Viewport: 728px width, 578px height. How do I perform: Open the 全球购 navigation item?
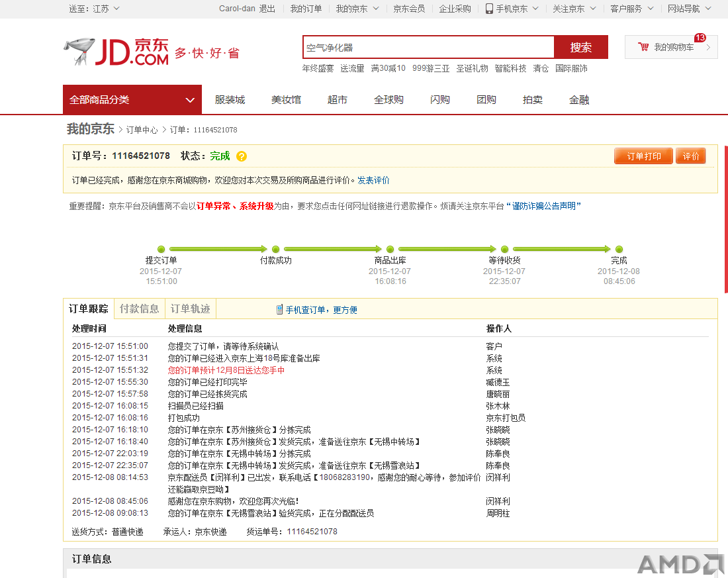[388, 100]
